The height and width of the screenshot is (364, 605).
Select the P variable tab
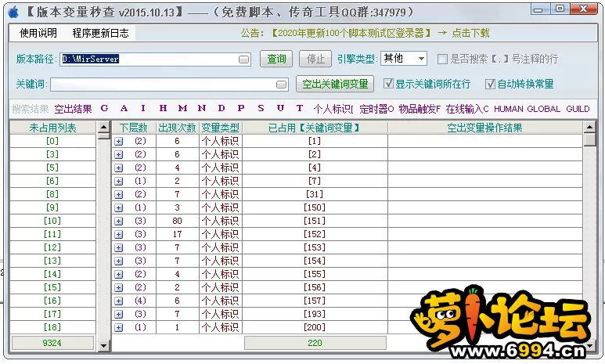[241, 109]
